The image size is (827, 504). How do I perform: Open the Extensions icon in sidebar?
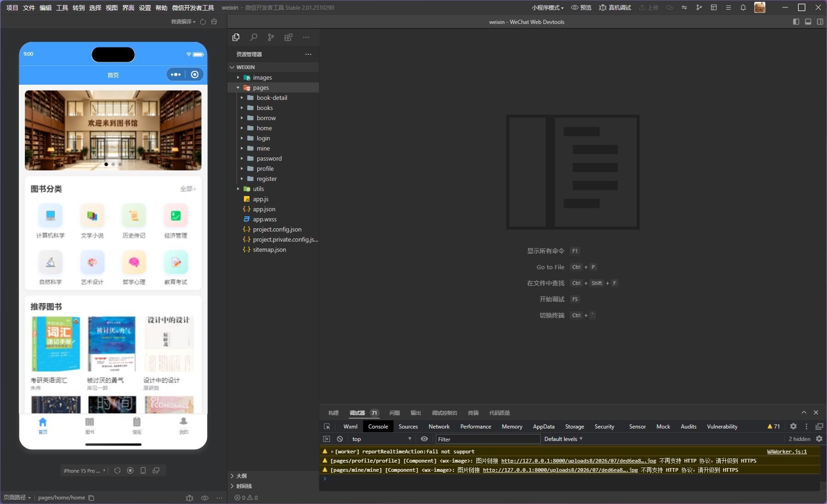point(289,37)
